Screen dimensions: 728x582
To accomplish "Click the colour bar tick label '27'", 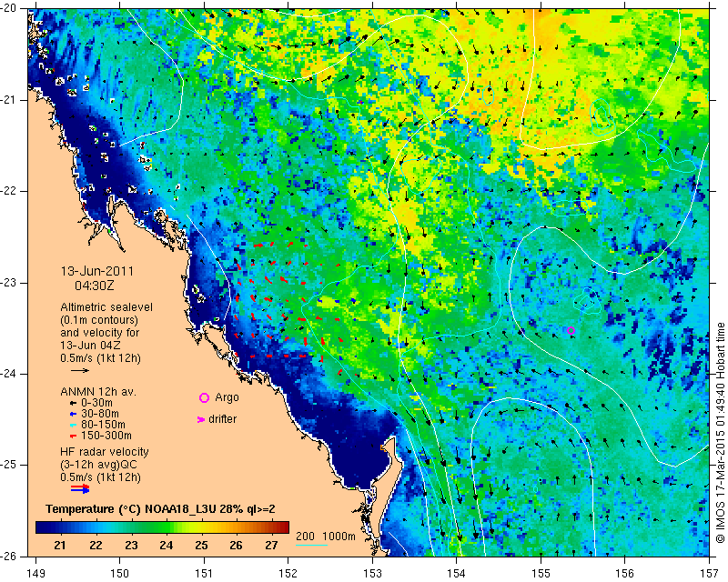I will 271,545.
